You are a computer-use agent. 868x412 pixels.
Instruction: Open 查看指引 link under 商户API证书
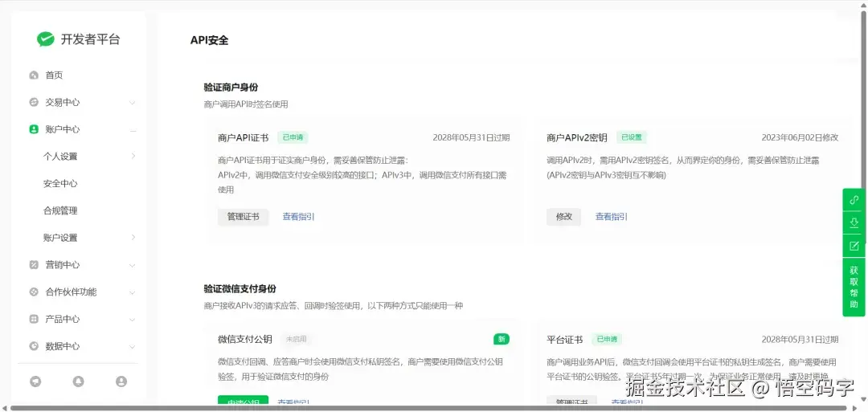point(298,217)
